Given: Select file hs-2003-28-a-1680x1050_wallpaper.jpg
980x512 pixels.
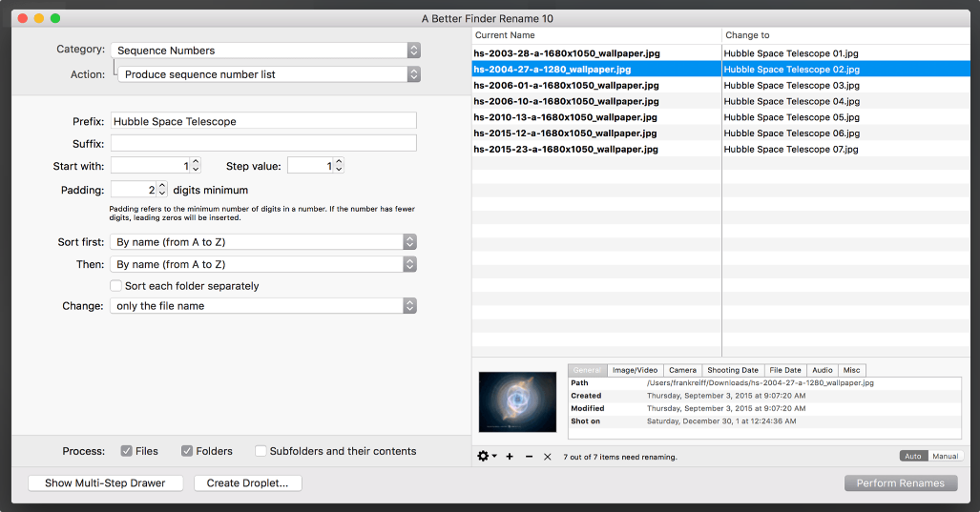Looking at the screenshot, I should point(566,53).
